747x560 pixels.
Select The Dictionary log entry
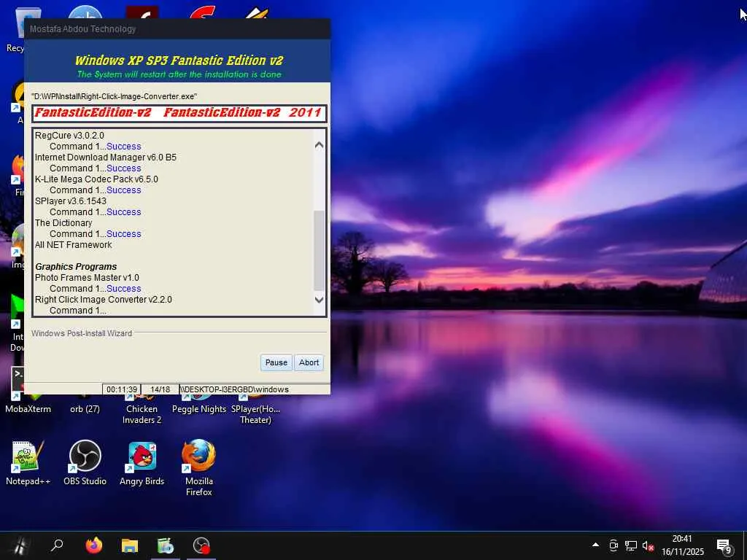[x=63, y=223]
